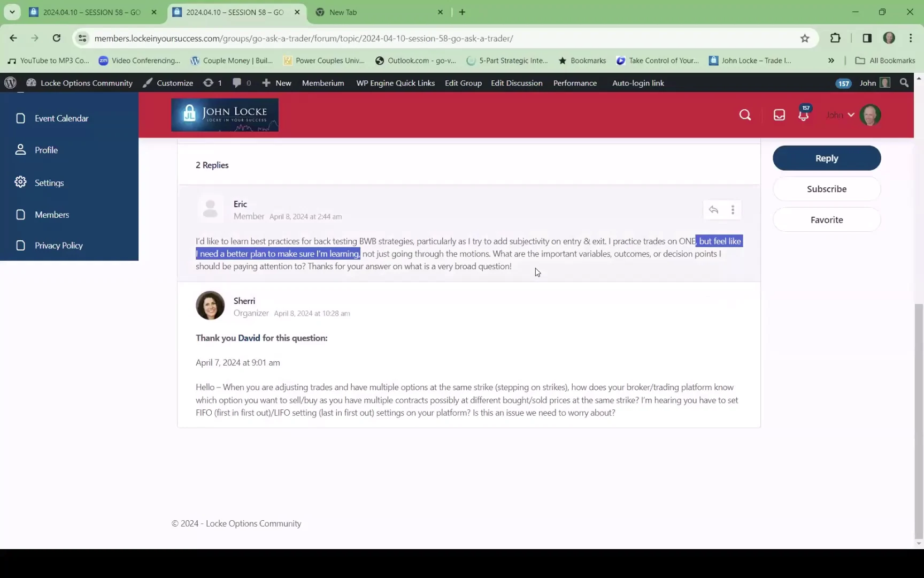Click Edit Discussion in admin bar
Screen dimensions: 924x578
[x=517, y=83]
